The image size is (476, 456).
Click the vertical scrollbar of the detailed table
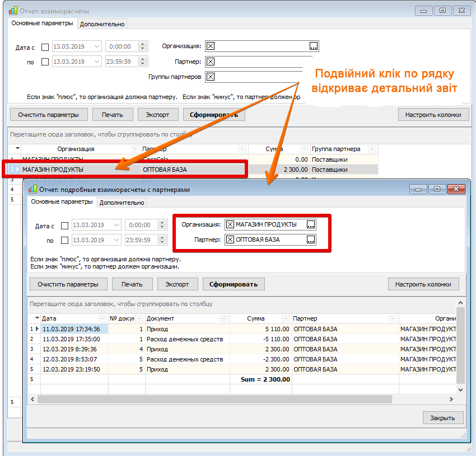pos(460,345)
